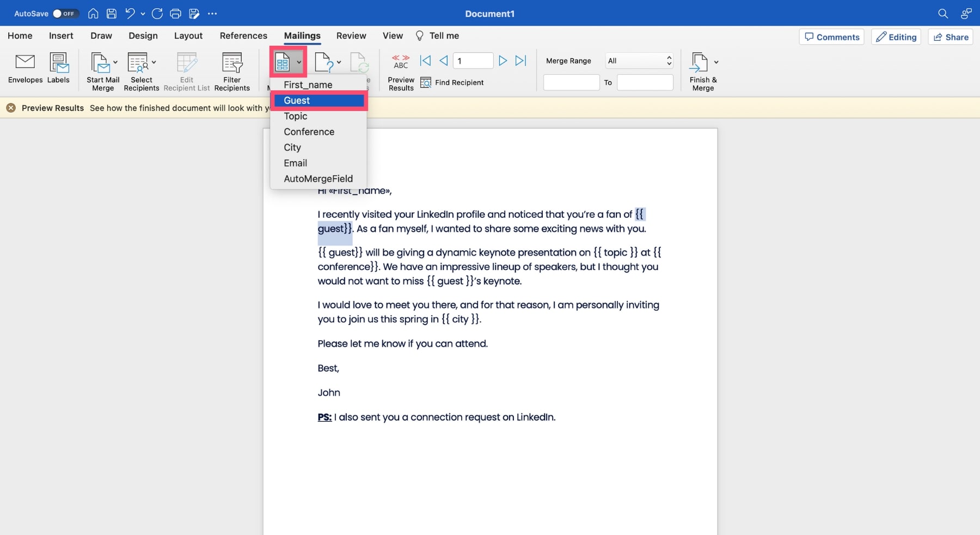The image size is (980, 535).
Task: Go to next record
Action: 503,60
